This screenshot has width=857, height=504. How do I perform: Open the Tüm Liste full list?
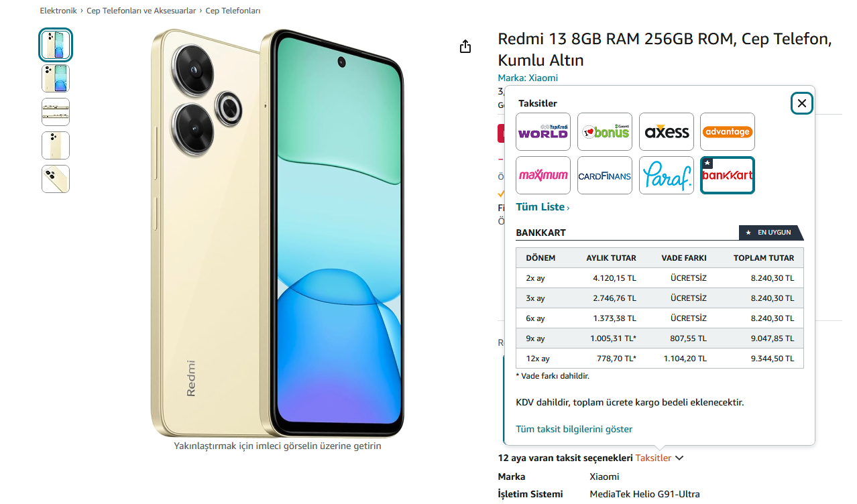point(542,207)
